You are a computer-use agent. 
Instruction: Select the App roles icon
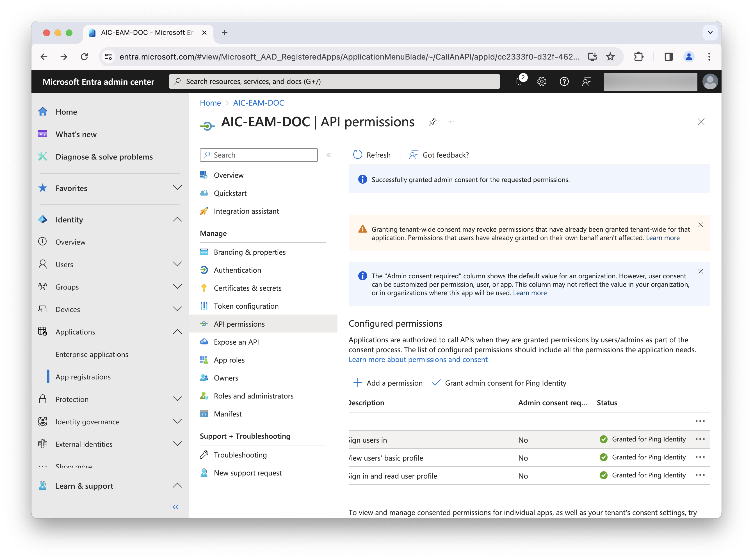click(204, 360)
